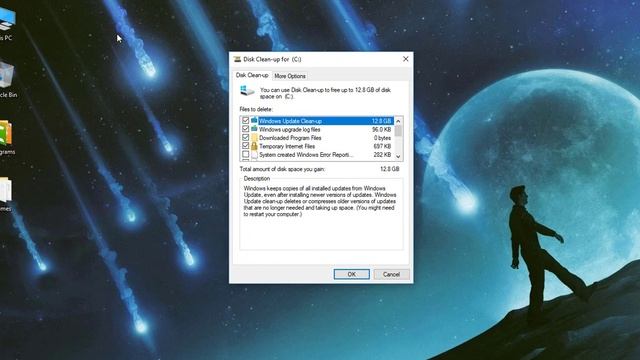Click the Temporary Internet Files lock icon
This screenshot has width=640, height=360.
pos(254,146)
